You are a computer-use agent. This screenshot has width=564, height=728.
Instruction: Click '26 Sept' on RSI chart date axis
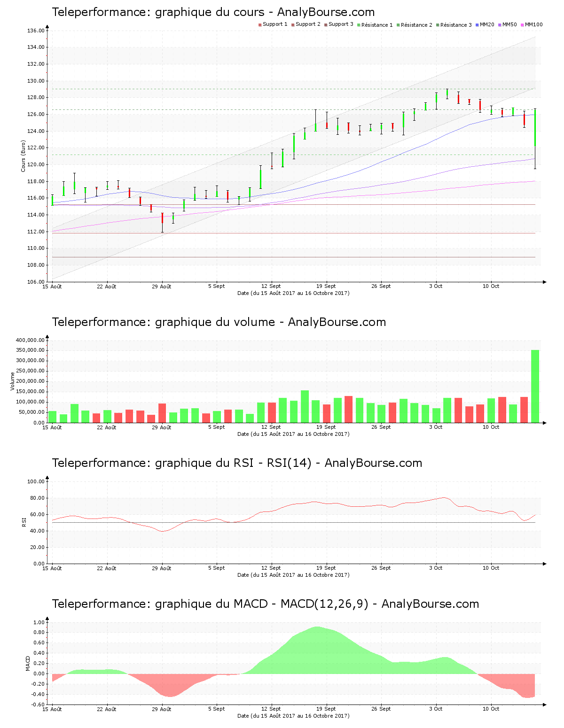(381, 568)
